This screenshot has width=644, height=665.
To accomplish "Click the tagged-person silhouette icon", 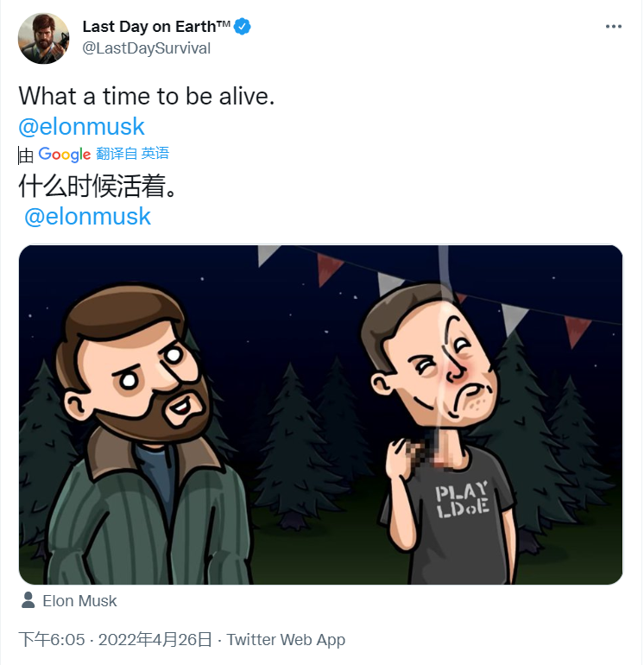I will 28,600.
